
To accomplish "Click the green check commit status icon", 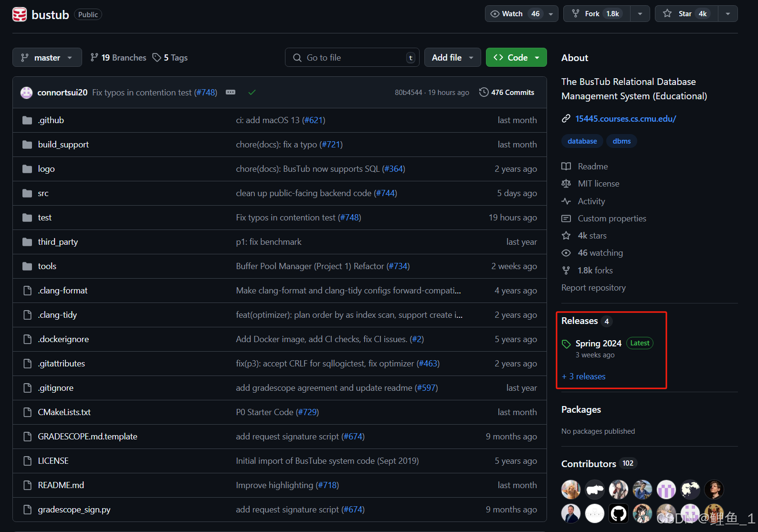I will coord(252,92).
